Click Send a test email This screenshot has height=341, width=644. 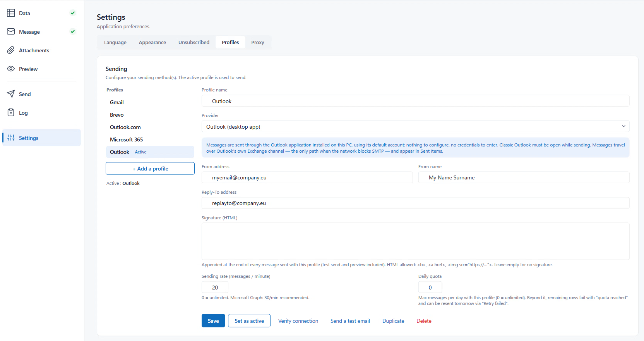click(x=350, y=321)
